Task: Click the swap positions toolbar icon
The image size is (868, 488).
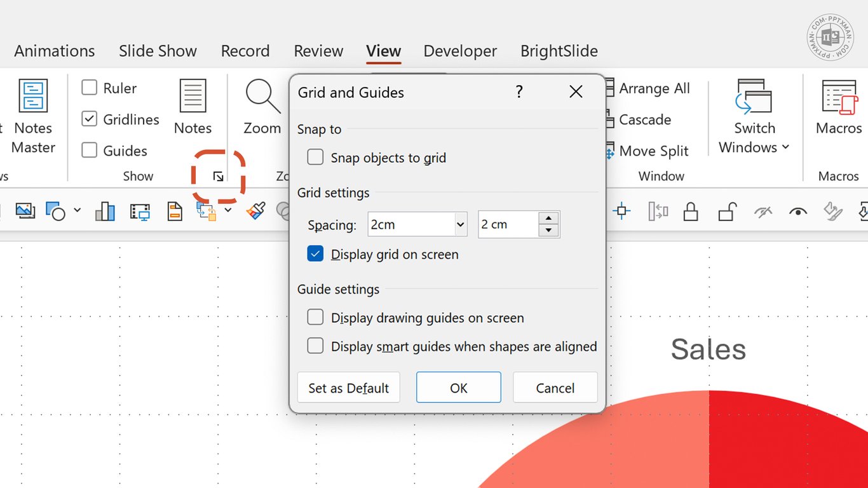Action: tap(658, 211)
